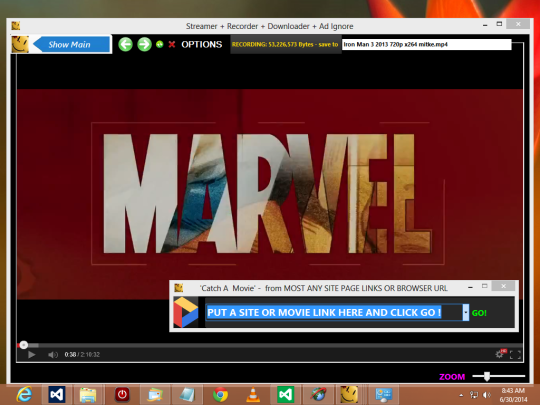
Task: Open Google Chrome from taskbar
Action: tap(220, 395)
